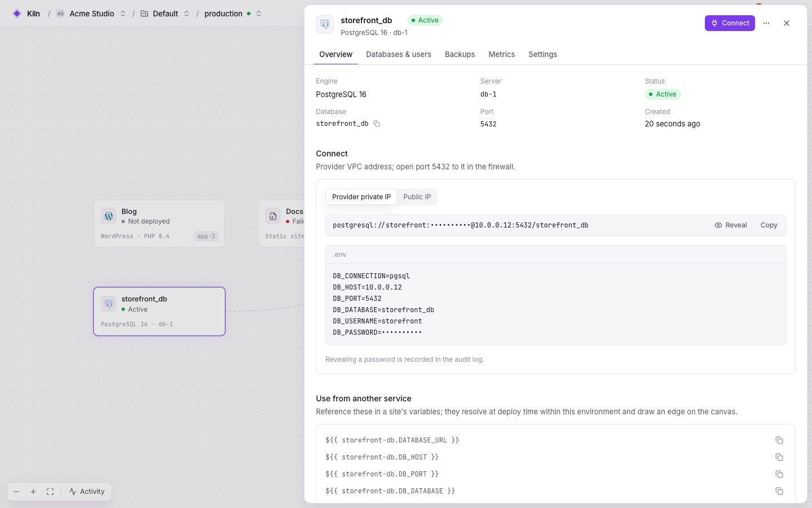This screenshot has width=812, height=508.
Task: Select the Provider private IP option
Action: coord(361,197)
